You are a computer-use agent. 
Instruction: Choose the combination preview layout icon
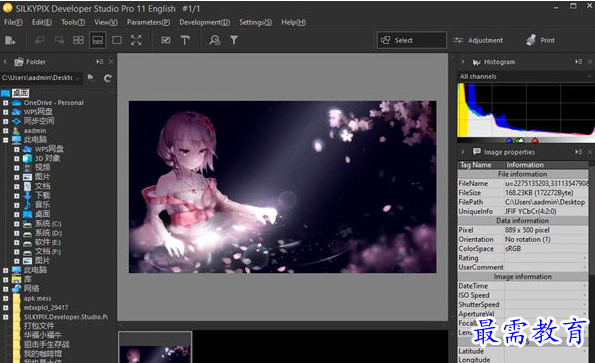coord(98,40)
